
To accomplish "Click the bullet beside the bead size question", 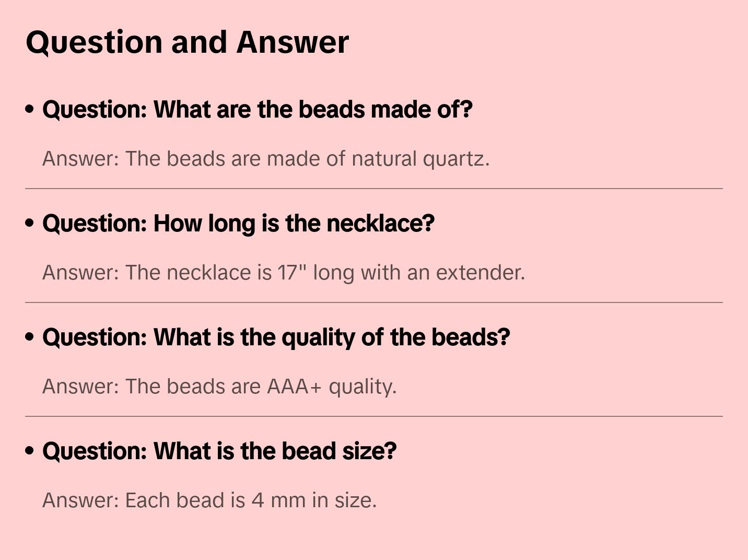I will point(30,451).
